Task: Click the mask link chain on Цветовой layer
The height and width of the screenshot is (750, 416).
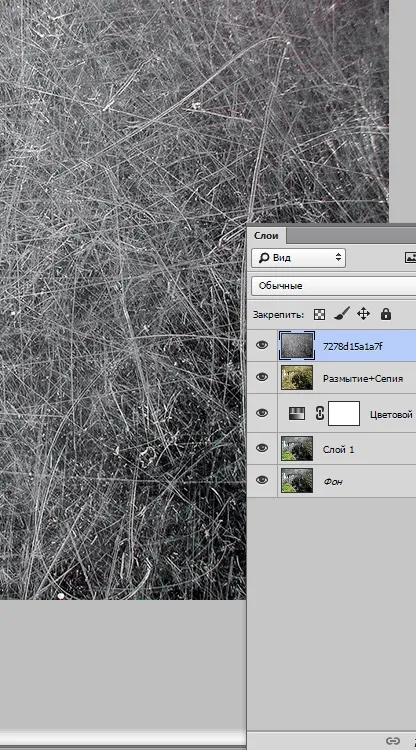Action: pyautogui.click(x=320, y=413)
